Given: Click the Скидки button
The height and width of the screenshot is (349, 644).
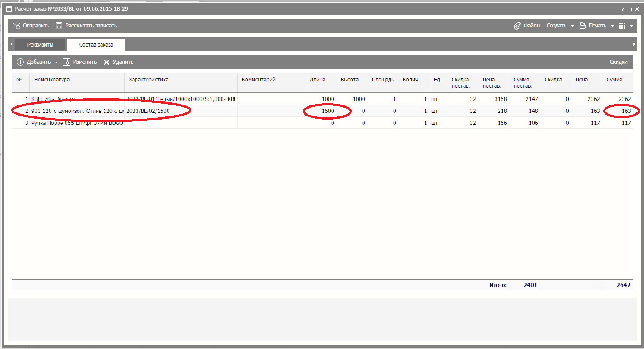Looking at the screenshot, I should [619, 62].
